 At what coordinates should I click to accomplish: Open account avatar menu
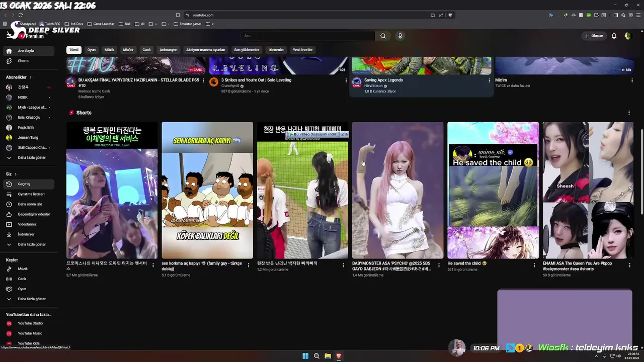(627, 36)
